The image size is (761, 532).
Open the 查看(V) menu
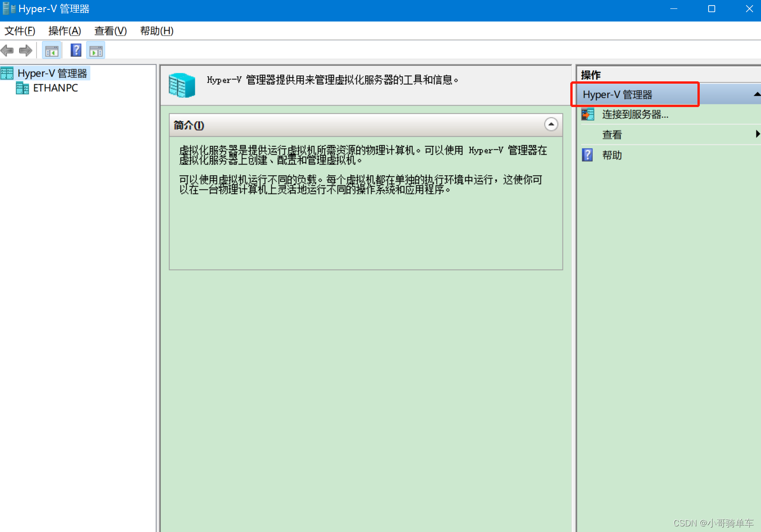111,31
